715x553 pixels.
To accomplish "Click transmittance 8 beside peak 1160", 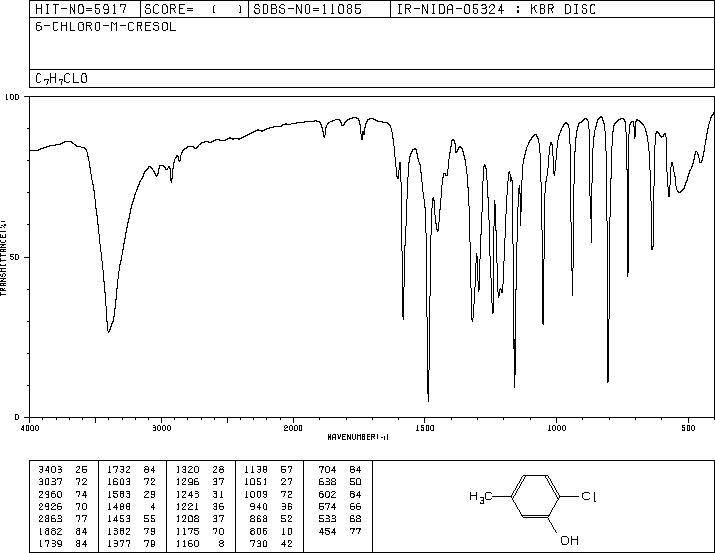I will [x=221, y=544].
